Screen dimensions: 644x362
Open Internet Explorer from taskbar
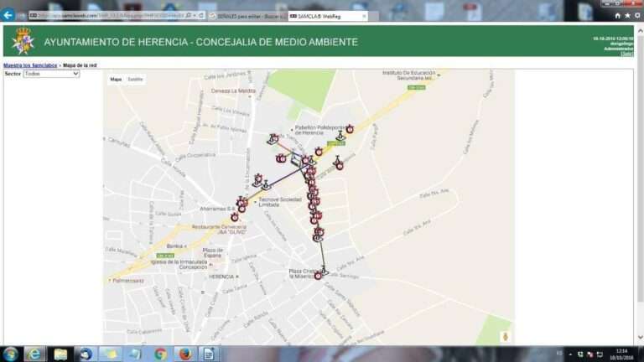(x=34, y=354)
